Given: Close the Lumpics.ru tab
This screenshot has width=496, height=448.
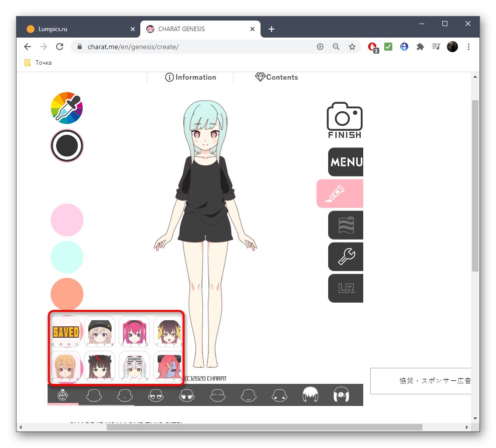Looking at the screenshot, I should tap(133, 29).
